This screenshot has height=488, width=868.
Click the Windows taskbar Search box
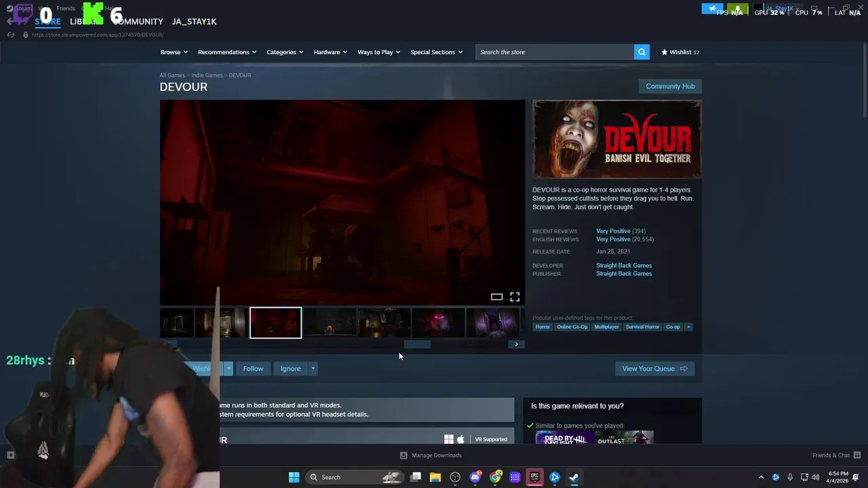click(355, 477)
